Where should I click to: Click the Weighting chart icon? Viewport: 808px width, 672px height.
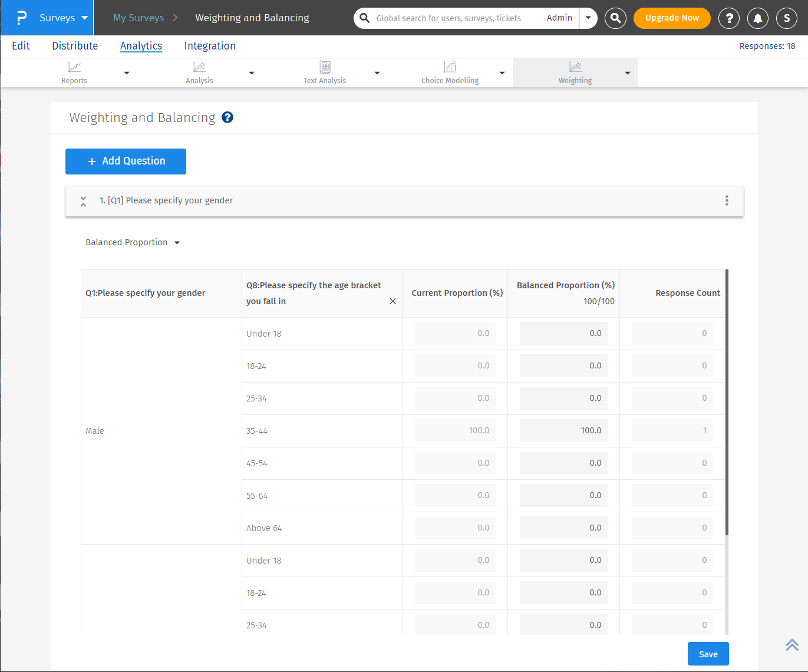point(575,67)
